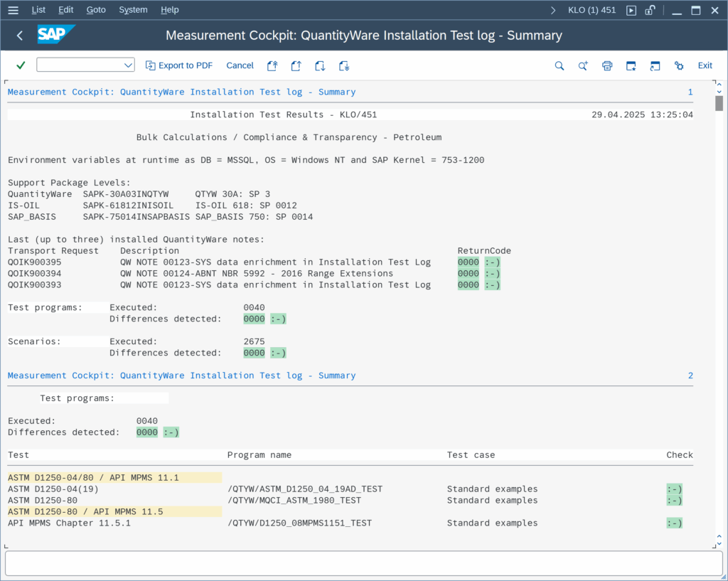Click the page 2 summary heading
This screenshot has height=581, width=728.
(x=181, y=375)
